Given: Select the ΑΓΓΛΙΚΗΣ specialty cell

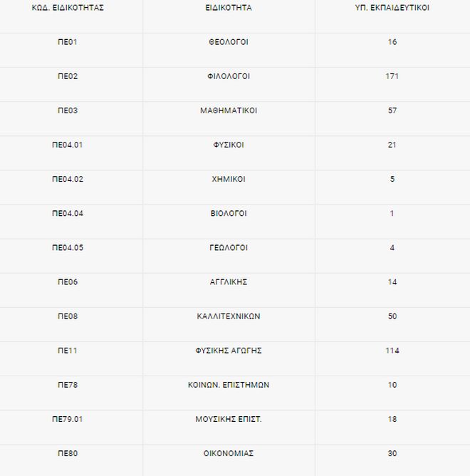Looking at the screenshot, I should pos(229,282).
